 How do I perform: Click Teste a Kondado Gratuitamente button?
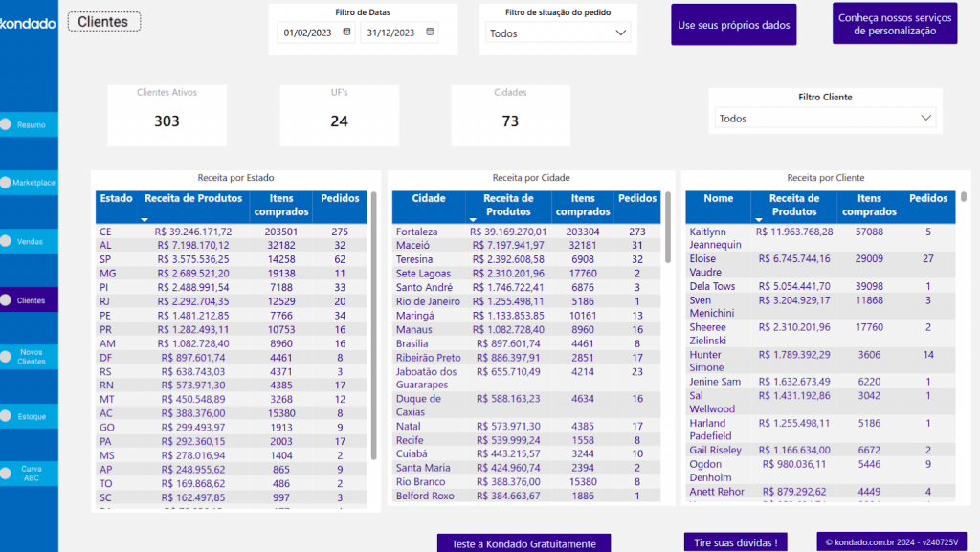(x=523, y=543)
